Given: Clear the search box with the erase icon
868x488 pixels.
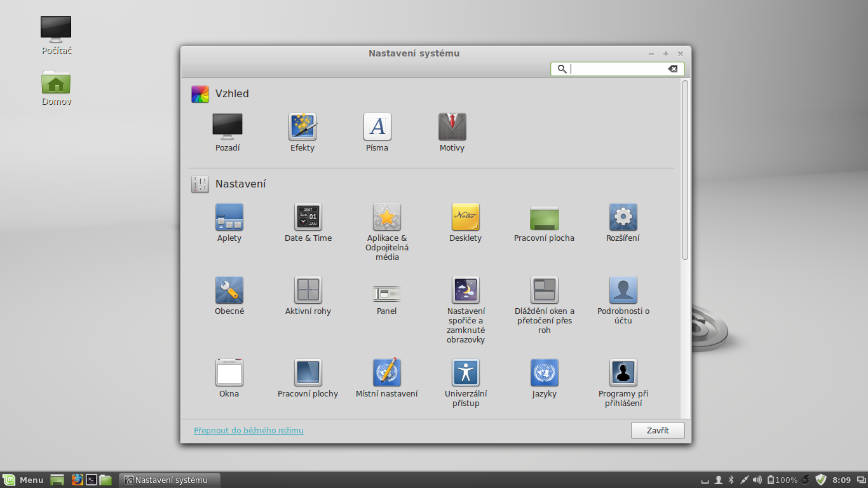Looking at the screenshot, I should (x=672, y=69).
